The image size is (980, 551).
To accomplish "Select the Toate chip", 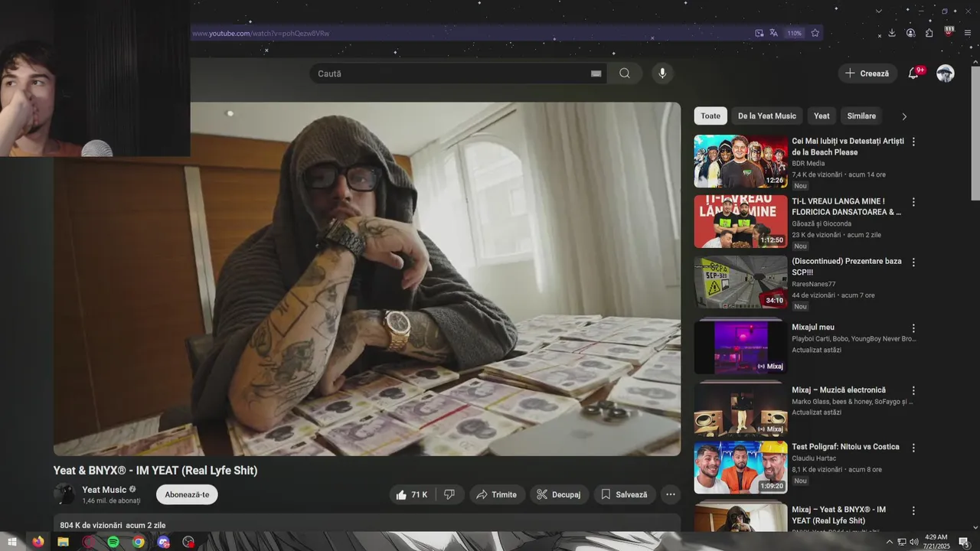I will 710,116.
